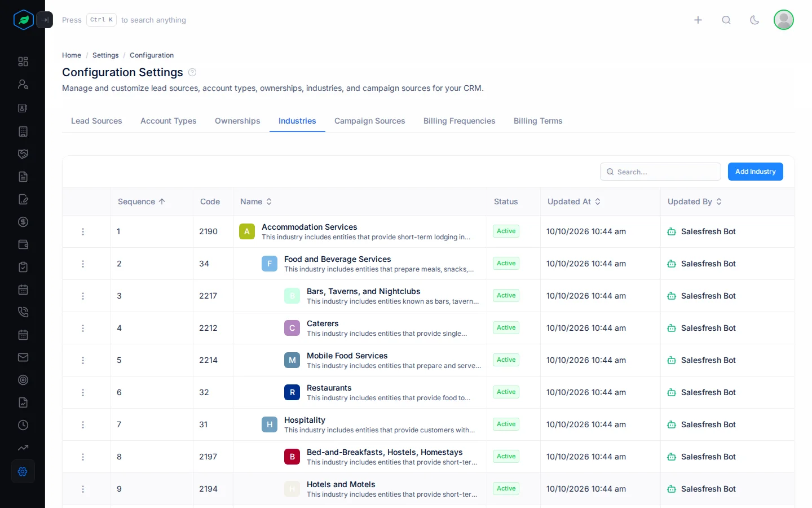Click the Active status badge for Caterers
Viewport: 812px width, 508px height.
[506, 328]
